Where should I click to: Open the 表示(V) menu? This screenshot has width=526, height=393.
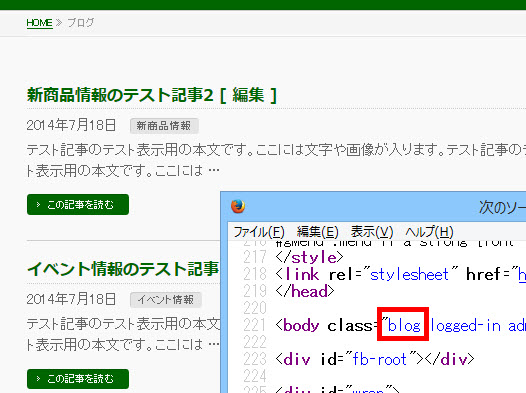[x=372, y=232]
